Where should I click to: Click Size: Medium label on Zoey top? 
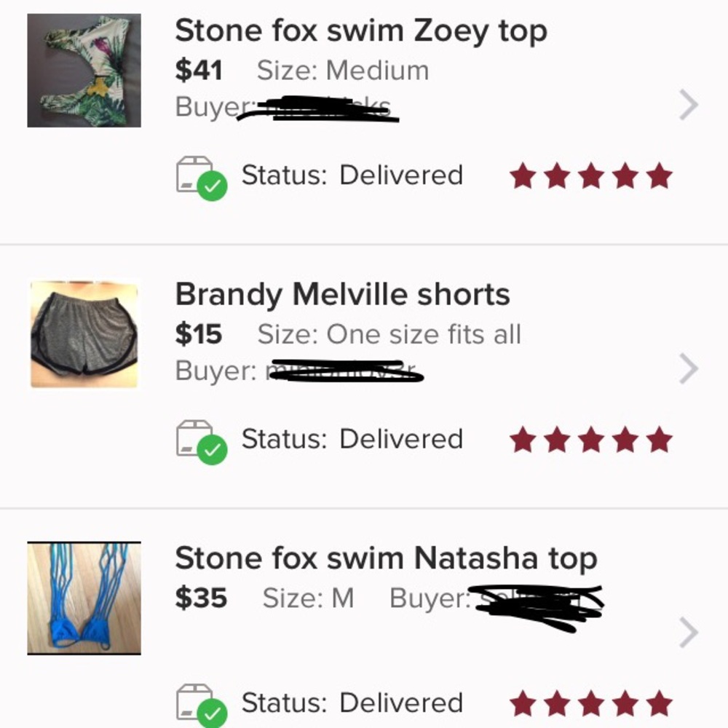341,70
